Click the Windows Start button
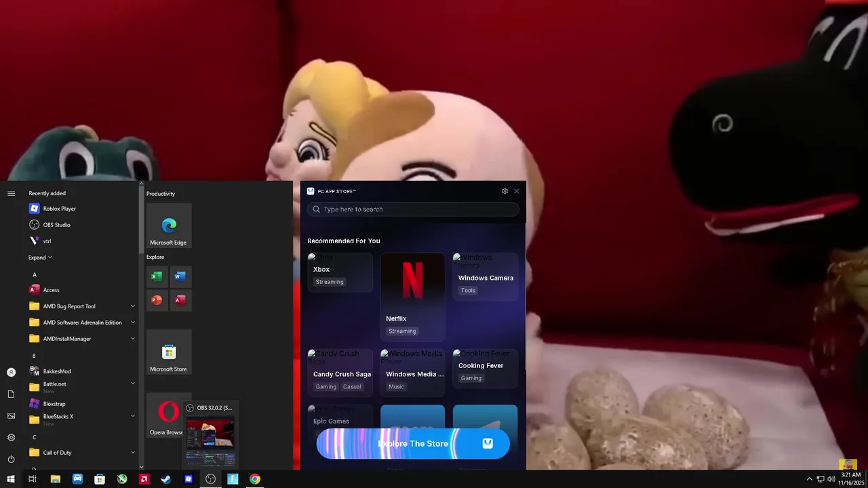This screenshot has width=868, height=488. pyautogui.click(x=11, y=479)
